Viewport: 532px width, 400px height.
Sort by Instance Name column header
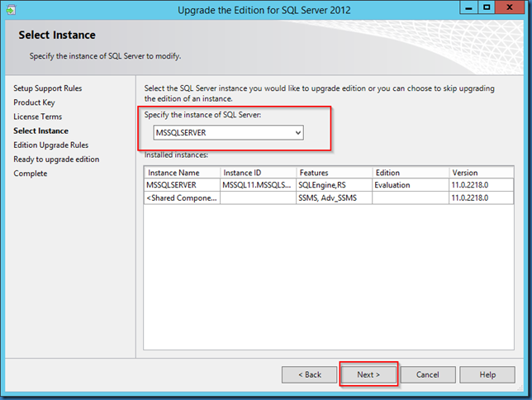coord(183,173)
